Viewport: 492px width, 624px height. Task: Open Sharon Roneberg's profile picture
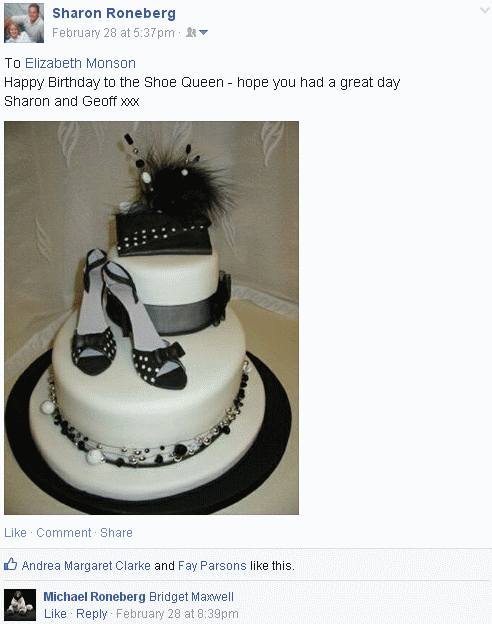click(x=24, y=23)
